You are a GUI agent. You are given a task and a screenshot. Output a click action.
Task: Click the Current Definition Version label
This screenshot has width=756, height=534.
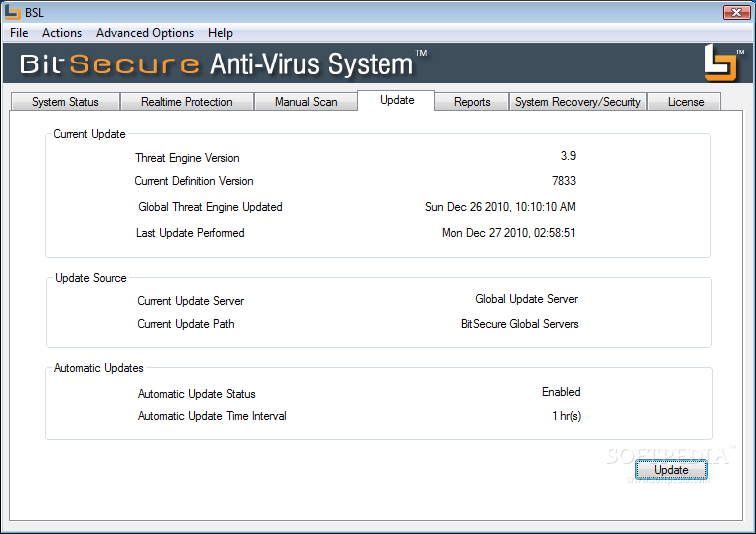pyautogui.click(x=194, y=181)
